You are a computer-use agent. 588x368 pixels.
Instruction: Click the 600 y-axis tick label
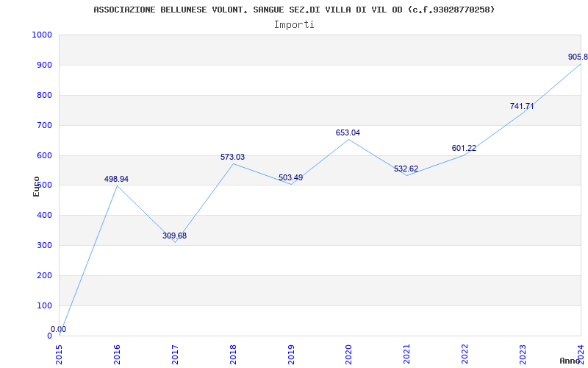pyautogui.click(x=44, y=155)
